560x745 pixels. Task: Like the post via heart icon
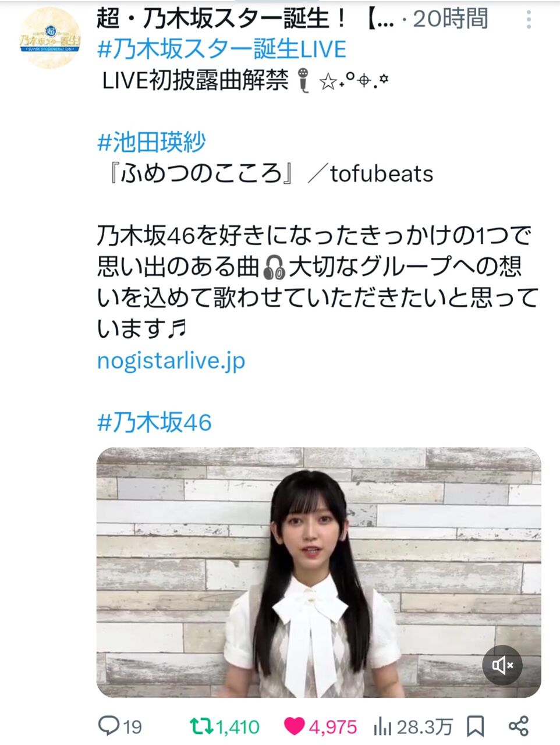click(x=295, y=726)
